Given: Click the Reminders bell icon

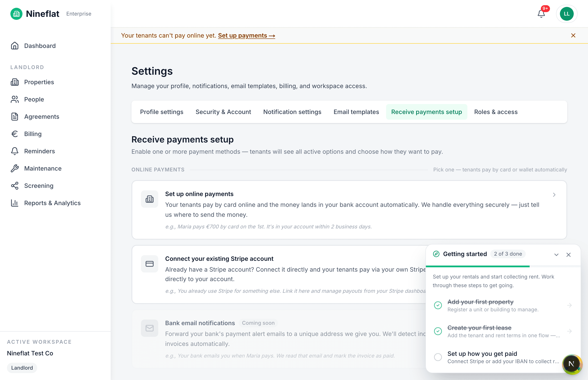Looking at the screenshot, I should pos(15,151).
